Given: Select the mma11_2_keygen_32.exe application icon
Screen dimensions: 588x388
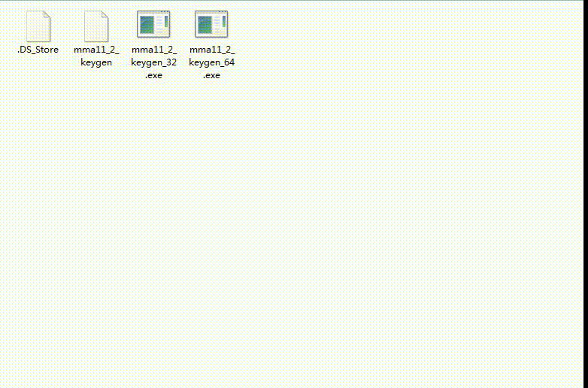Looking at the screenshot, I should click(153, 24).
